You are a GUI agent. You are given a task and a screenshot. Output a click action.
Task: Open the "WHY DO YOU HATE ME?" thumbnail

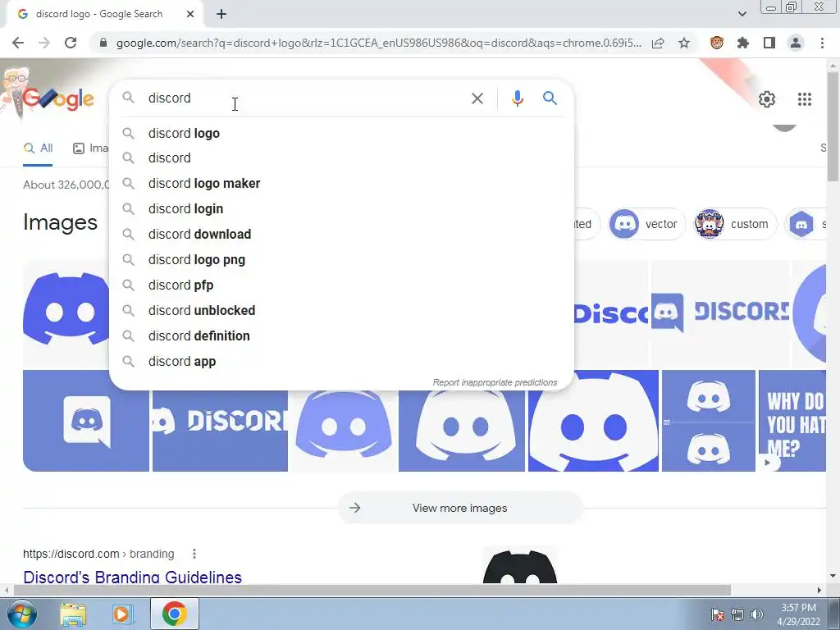(792, 421)
